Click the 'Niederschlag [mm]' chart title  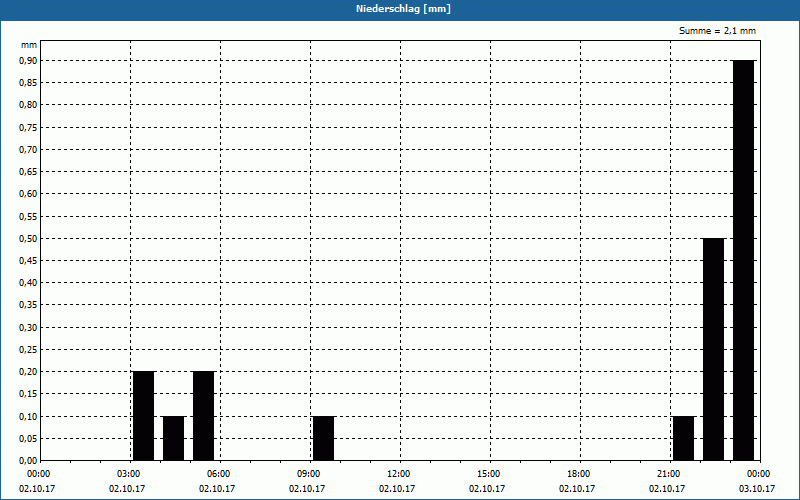tap(403, 9)
